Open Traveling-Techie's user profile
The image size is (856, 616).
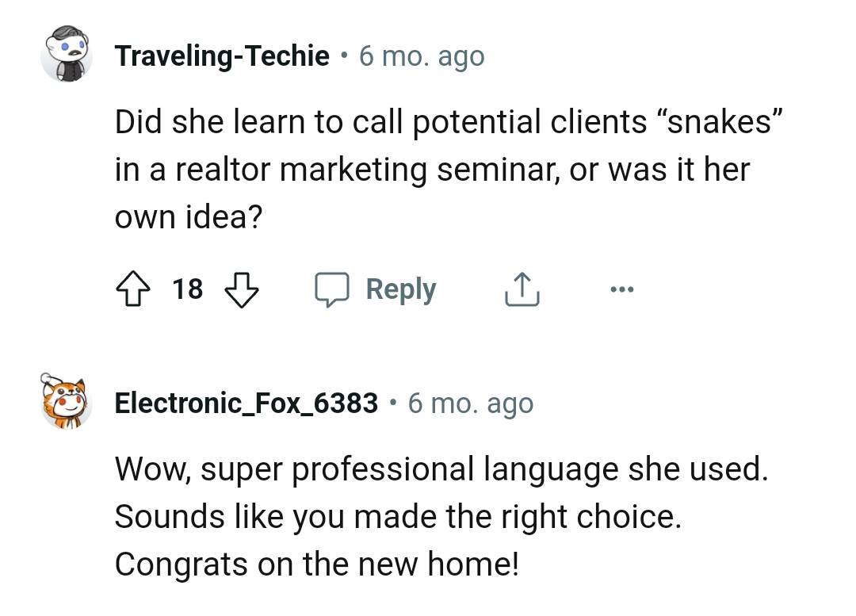click(222, 55)
